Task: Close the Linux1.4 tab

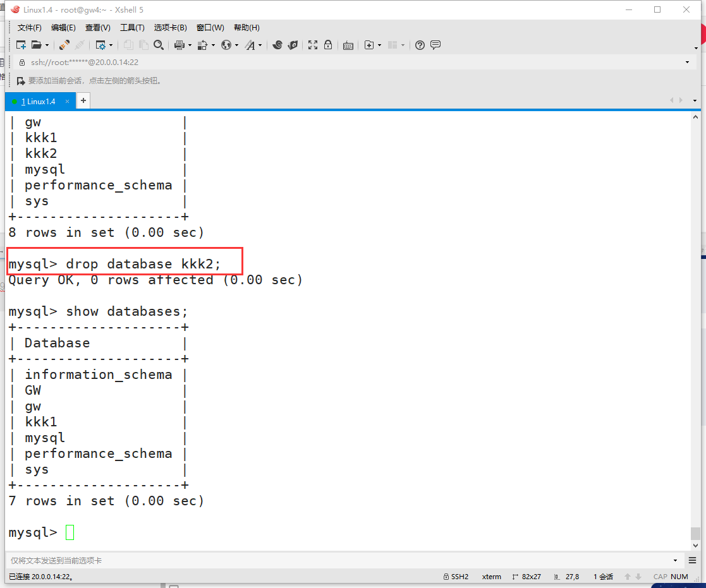Action: tap(67, 102)
